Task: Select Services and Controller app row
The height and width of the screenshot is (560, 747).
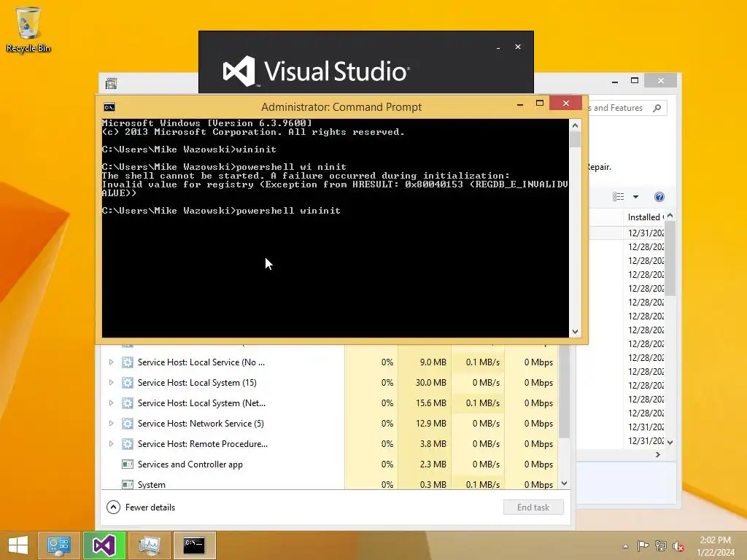Action: click(330, 464)
